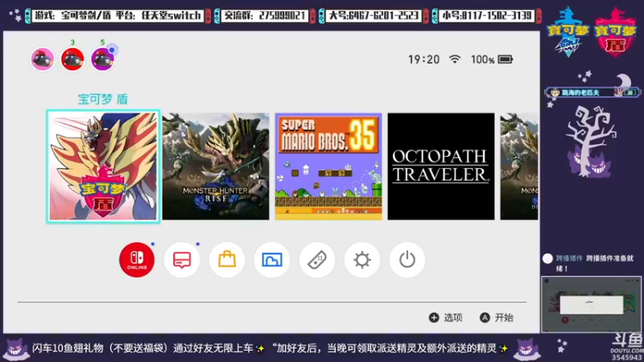Select the partially visible Monster Hunter tile
The width and height of the screenshot is (644, 362).
[x=519, y=167]
